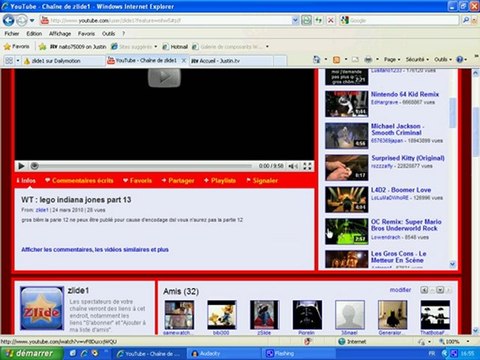Open L4D2 - Boomer Love video
This screenshot has width=480, height=360.
point(401,190)
